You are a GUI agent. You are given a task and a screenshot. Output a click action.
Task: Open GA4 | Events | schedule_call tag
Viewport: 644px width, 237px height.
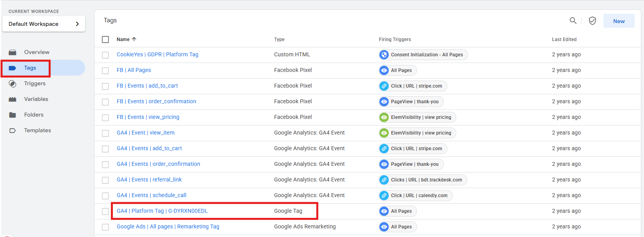(151, 195)
